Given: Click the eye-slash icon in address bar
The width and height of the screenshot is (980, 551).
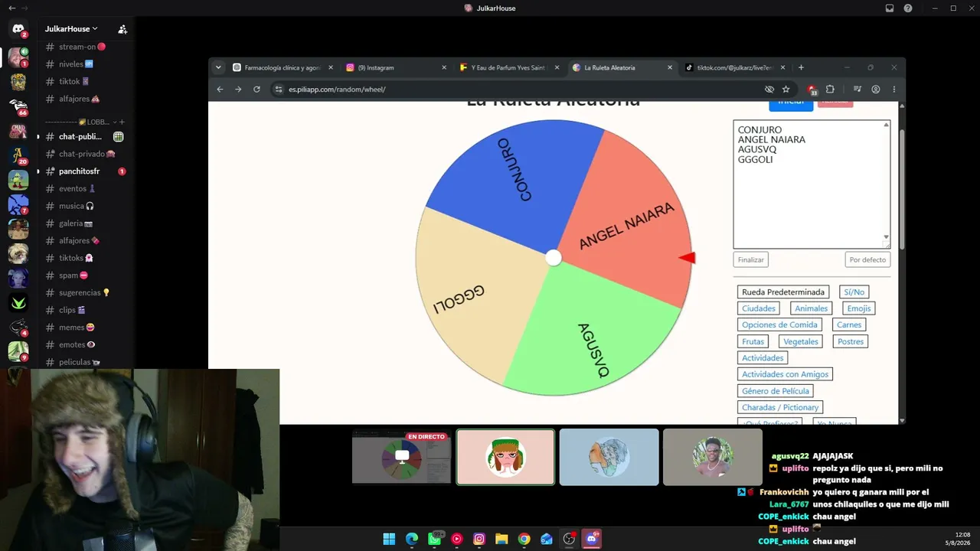Looking at the screenshot, I should click(x=769, y=90).
